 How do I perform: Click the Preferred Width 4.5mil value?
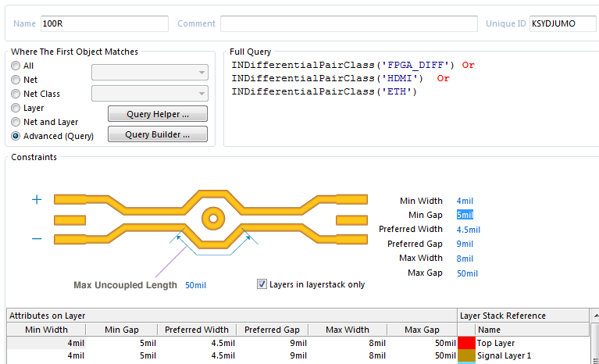[x=468, y=230]
